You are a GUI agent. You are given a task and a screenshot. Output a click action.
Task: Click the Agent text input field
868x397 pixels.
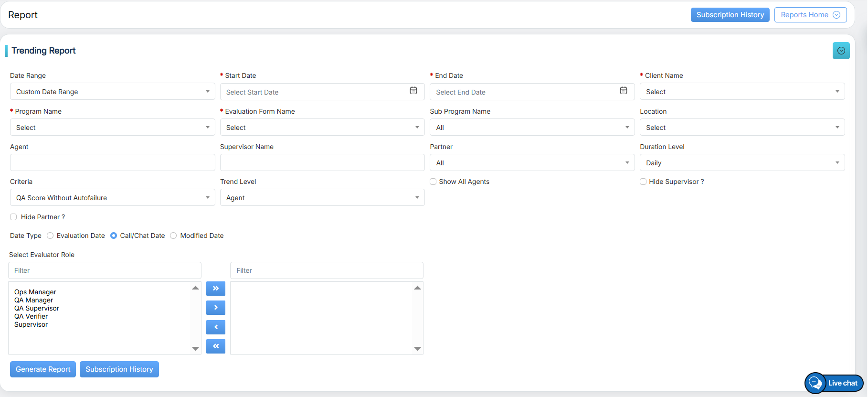[112, 162]
